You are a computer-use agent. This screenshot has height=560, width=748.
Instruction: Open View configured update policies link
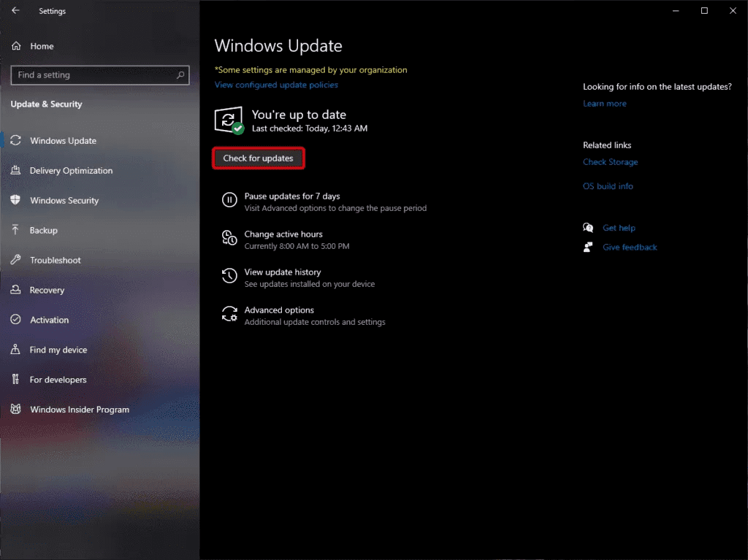pyautogui.click(x=276, y=85)
